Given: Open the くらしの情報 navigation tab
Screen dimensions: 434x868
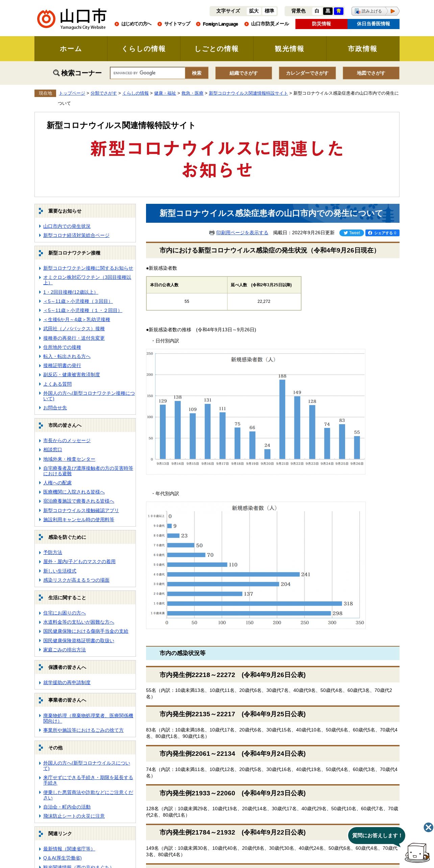Looking at the screenshot, I should (x=144, y=49).
